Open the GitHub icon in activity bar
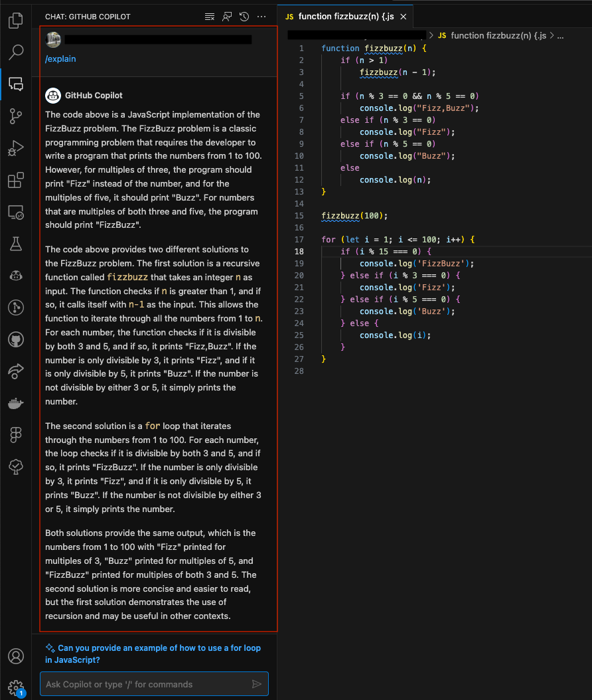The height and width of the screenshot is (700, 592). tap(16, 339)
